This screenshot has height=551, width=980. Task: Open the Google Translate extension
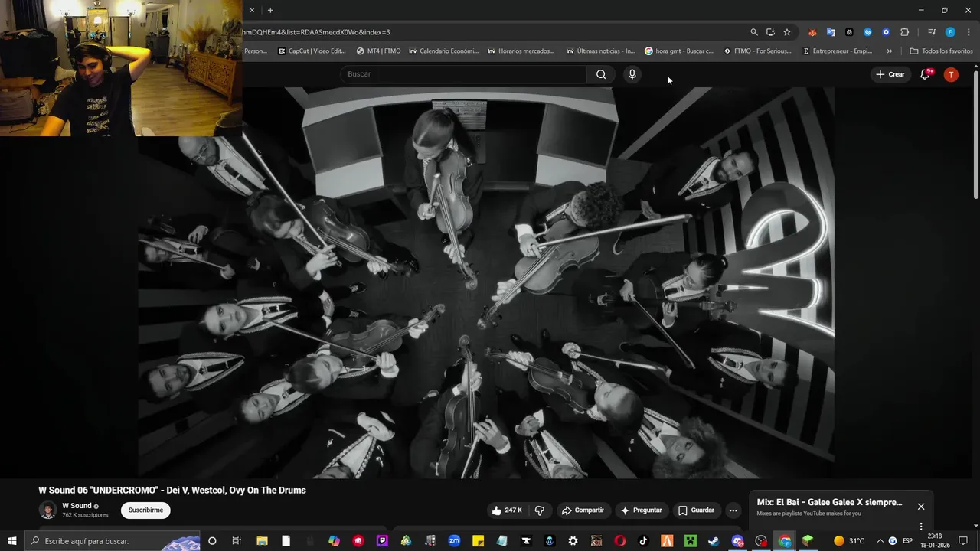click(831, 32)
